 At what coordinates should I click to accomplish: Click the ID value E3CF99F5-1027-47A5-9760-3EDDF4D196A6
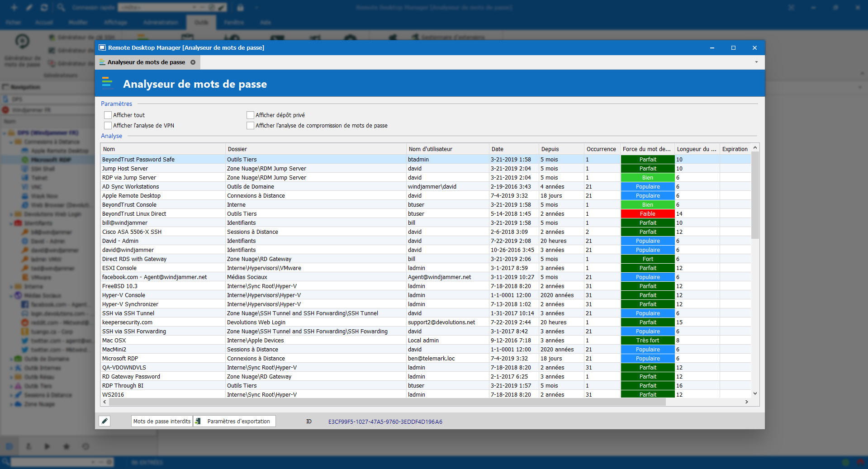(x=385, y=422)
